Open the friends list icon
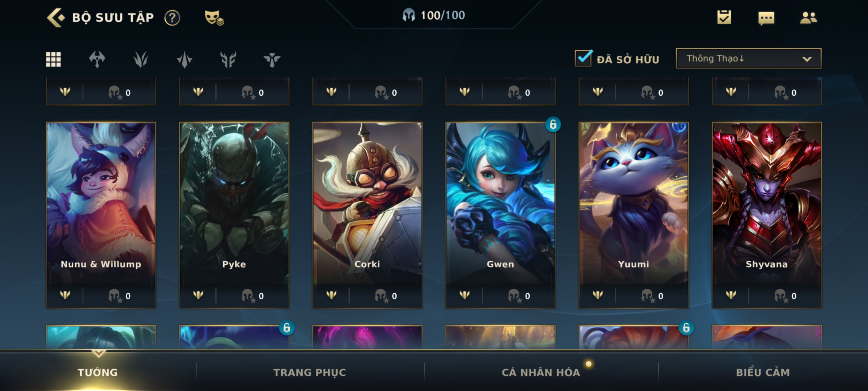Viewport: 868px width, 391px height. (x=808, y=18)
